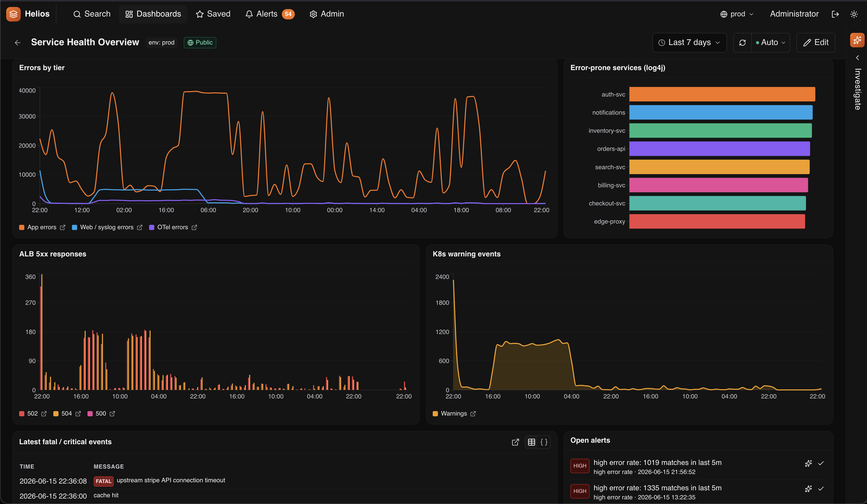Screen dimensions: 867x504
Task: Open 500 series external link icon
Action: click(x=113, y=413)
